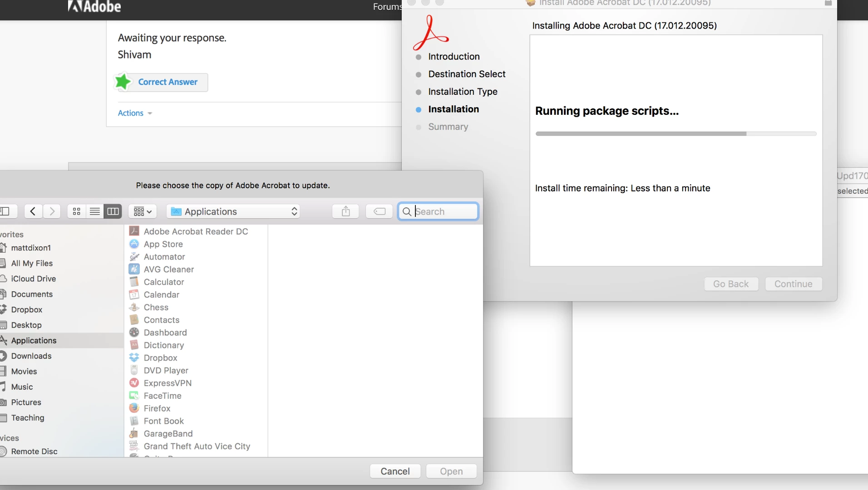Select the FaceTime icon
The width and height of the screenshot is (868, 490).
134,396
